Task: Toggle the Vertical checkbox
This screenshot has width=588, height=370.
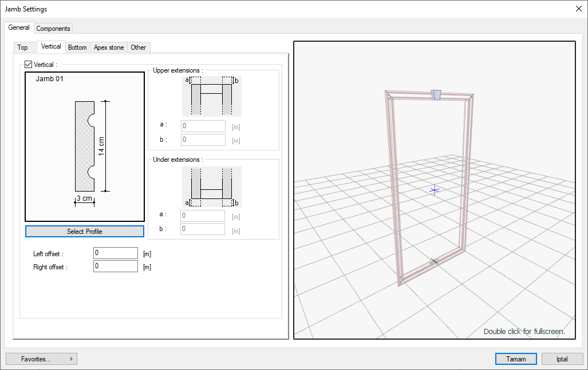Action: coord(29,65)
